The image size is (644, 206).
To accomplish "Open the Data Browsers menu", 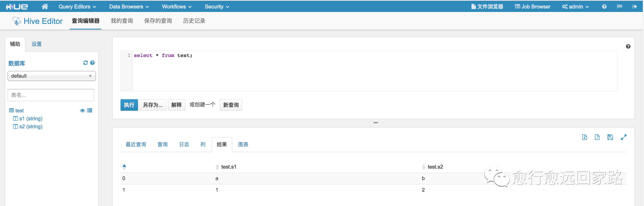I will [x=129, y=7].
